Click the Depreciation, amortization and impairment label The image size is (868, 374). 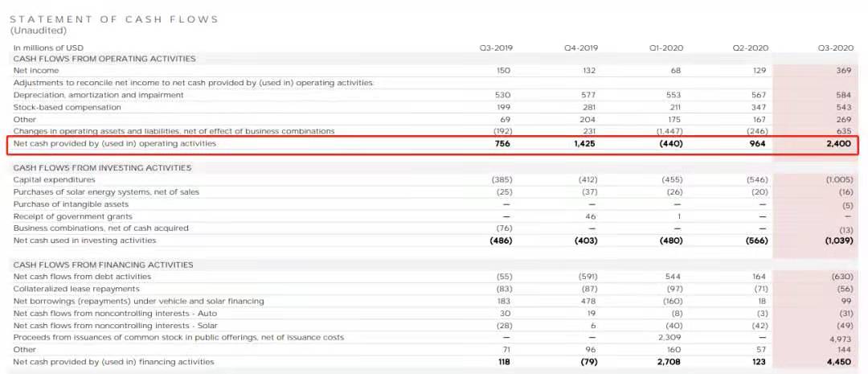[98, 95]
